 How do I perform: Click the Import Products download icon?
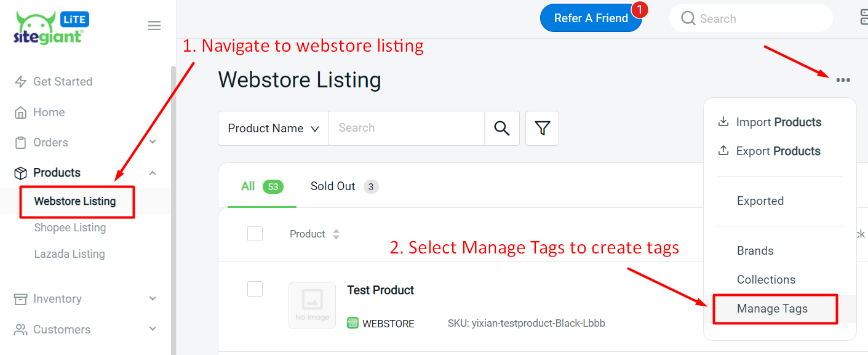[723, 122]
